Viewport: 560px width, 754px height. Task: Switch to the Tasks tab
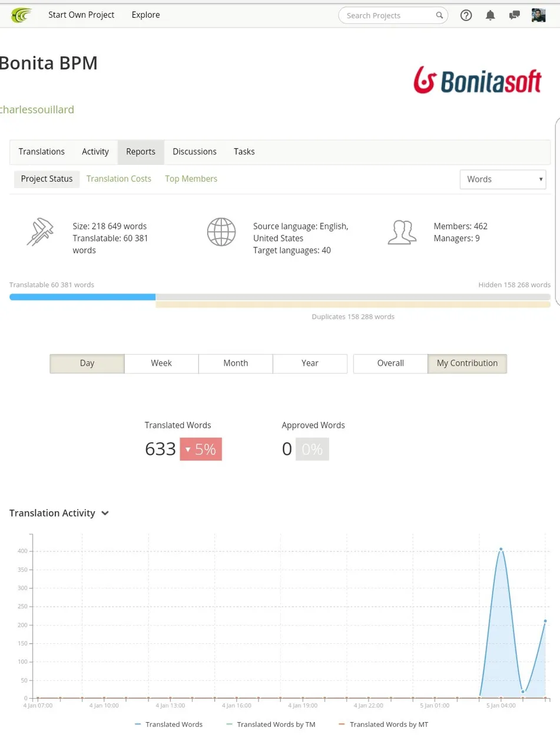coord(244,151)
